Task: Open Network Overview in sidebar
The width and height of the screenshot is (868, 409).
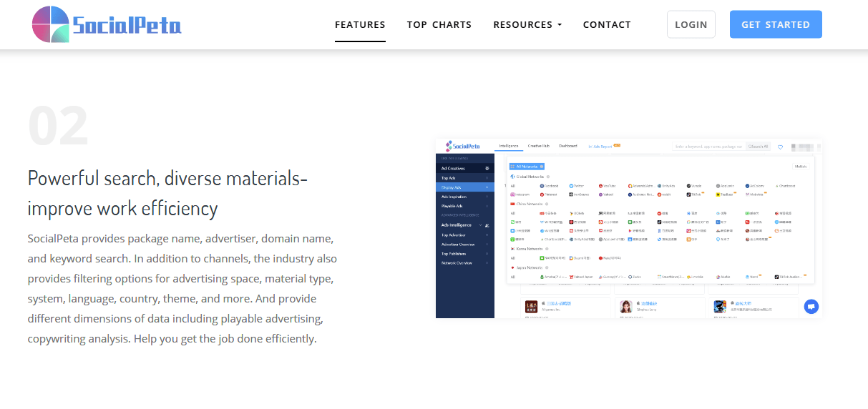Action: 465,263
